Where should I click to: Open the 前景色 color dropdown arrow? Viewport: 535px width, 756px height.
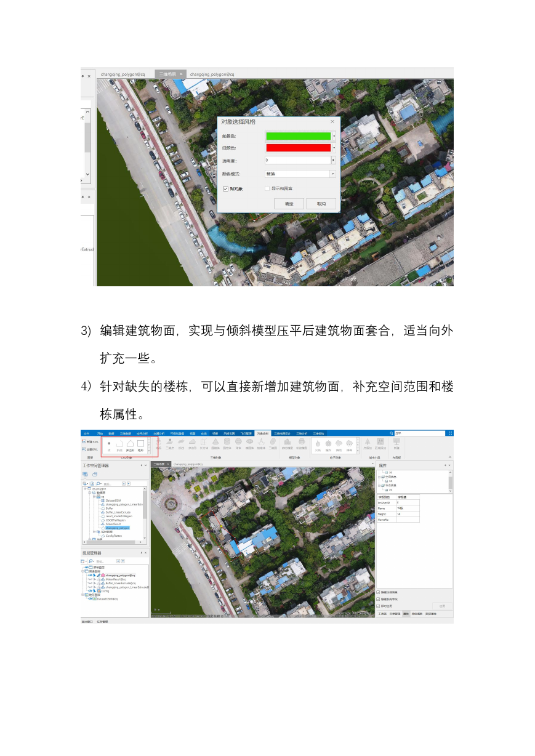(334, 136)
